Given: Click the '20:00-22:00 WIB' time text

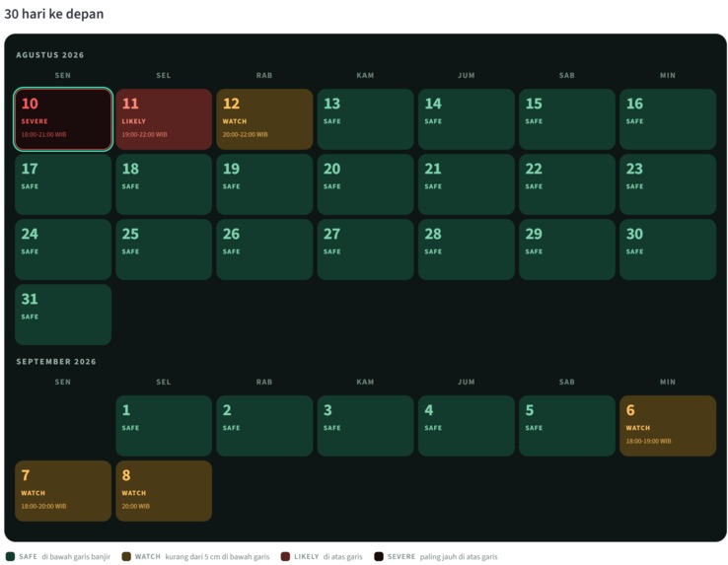Looking at the screenshot, I should pos(246,135).
